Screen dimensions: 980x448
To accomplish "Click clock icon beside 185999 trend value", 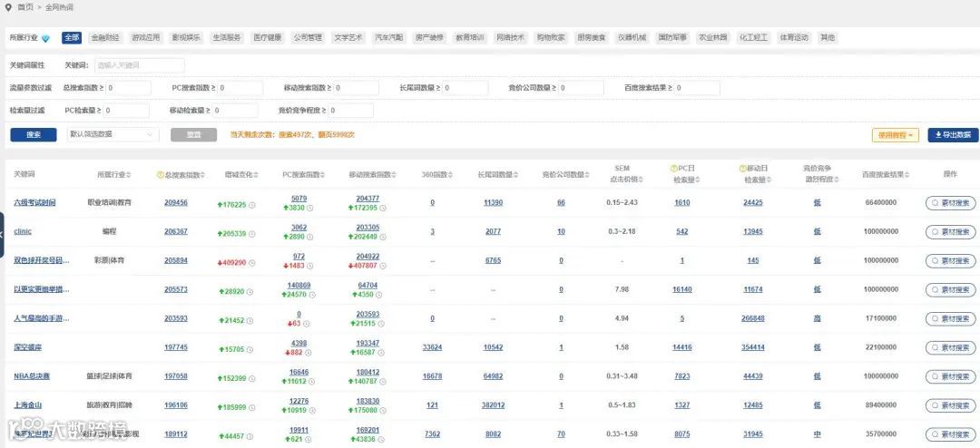I will 250,407.
